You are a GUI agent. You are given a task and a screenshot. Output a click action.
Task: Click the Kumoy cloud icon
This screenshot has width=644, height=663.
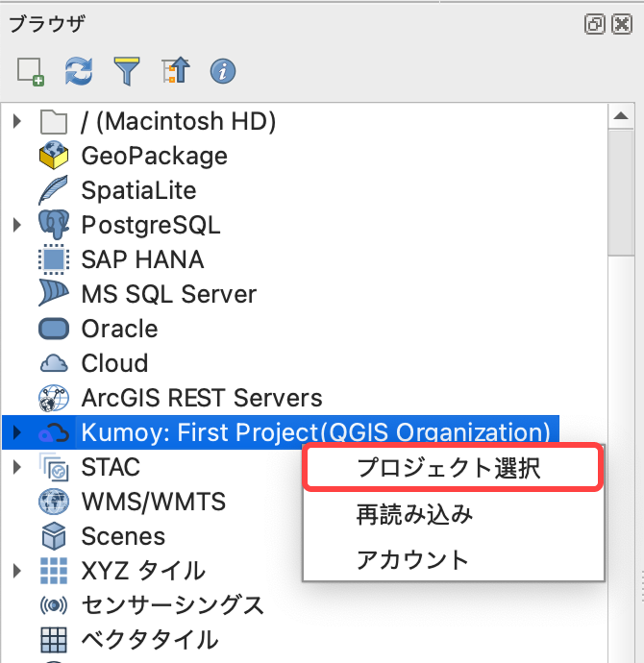(53, 432)
